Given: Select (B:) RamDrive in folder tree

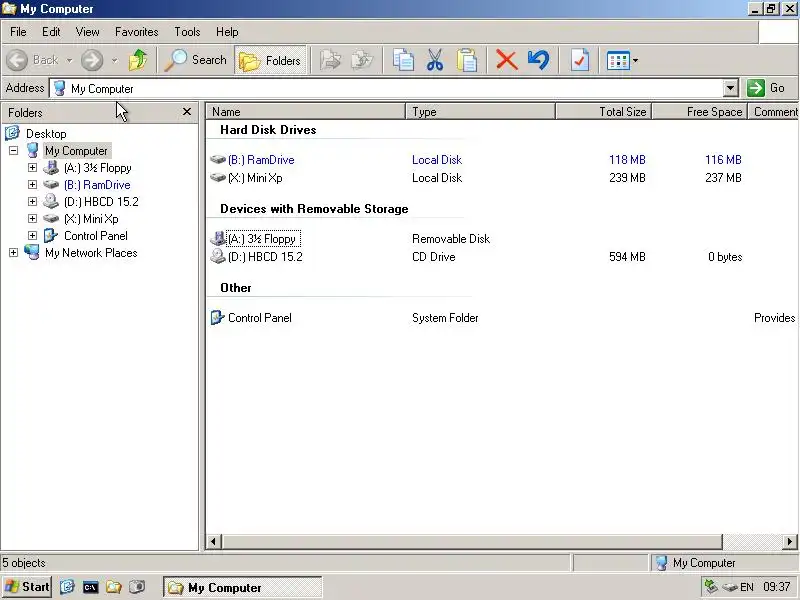Looking at the screenshot, I should tap(97, 185).
